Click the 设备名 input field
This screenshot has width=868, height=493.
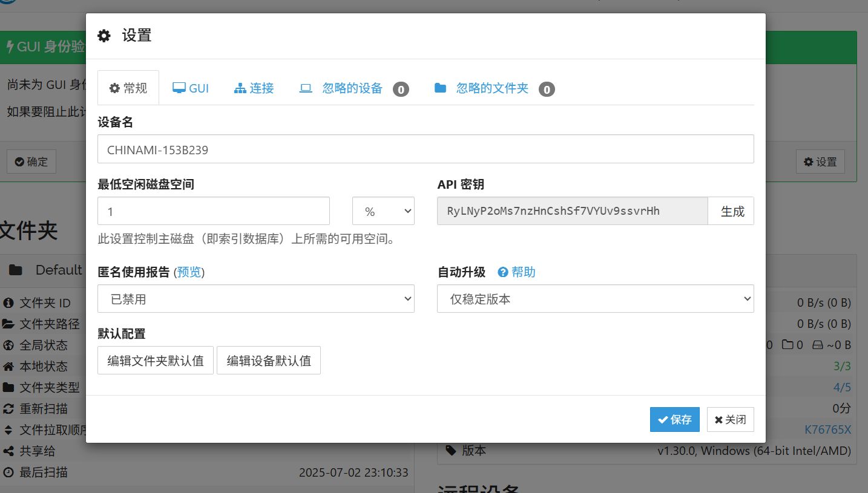tap(426, 149)
